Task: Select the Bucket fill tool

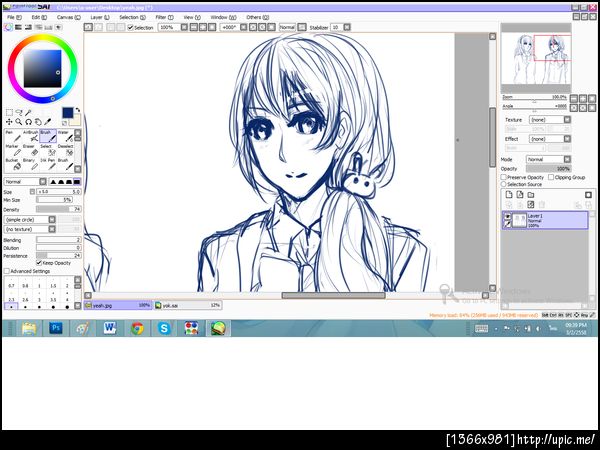Action: (x=13, y=164)
